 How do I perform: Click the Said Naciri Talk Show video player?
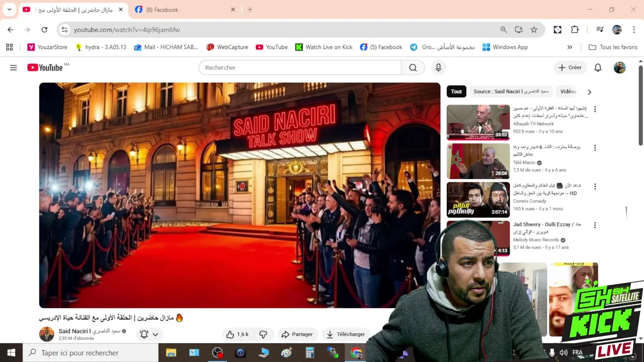[x=239, y=195]
